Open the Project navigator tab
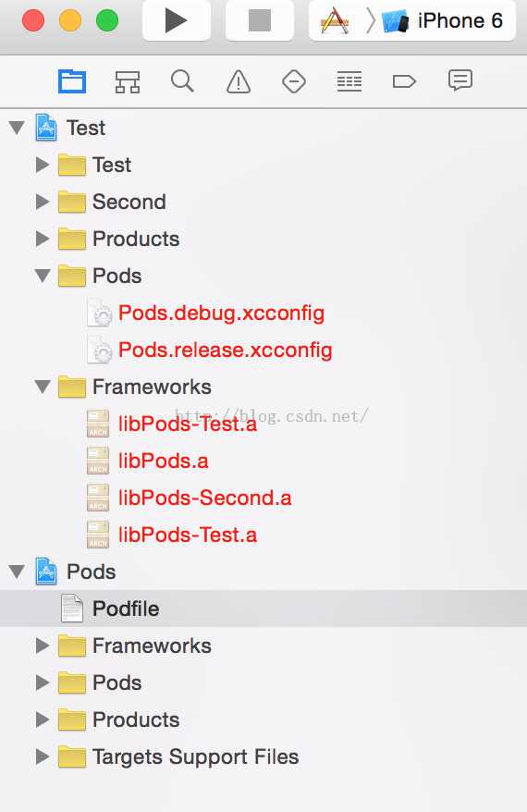 pyautogui.click(x=72, y=81)
